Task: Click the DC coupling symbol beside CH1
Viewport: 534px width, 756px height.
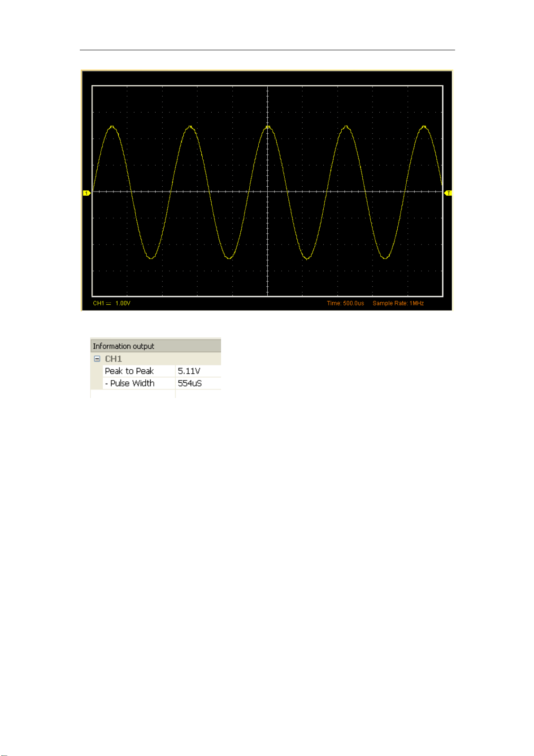Action: [109, 303]
